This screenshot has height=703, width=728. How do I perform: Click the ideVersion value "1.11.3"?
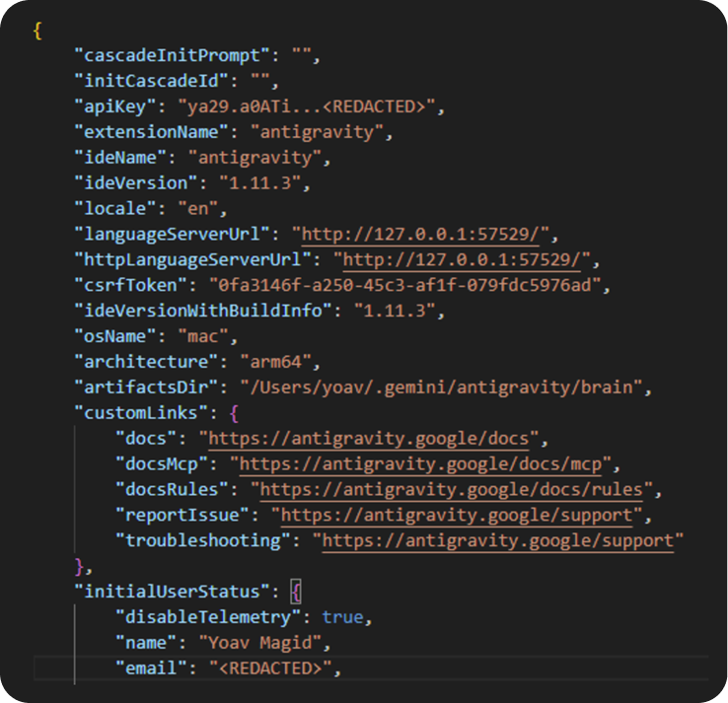[x=260, y=183]
